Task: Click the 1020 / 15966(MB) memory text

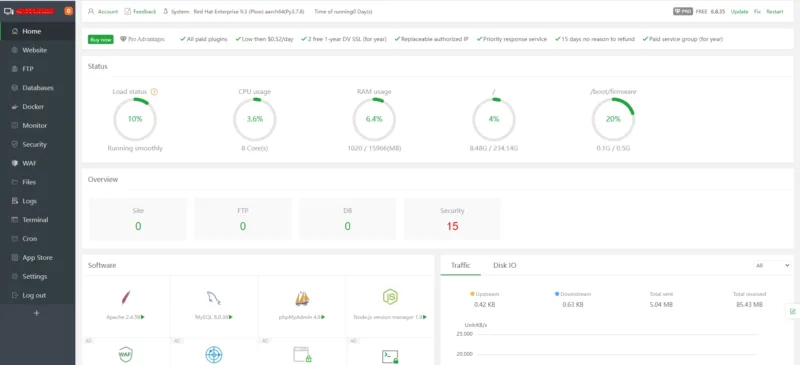Action: (x=374, y=149)
